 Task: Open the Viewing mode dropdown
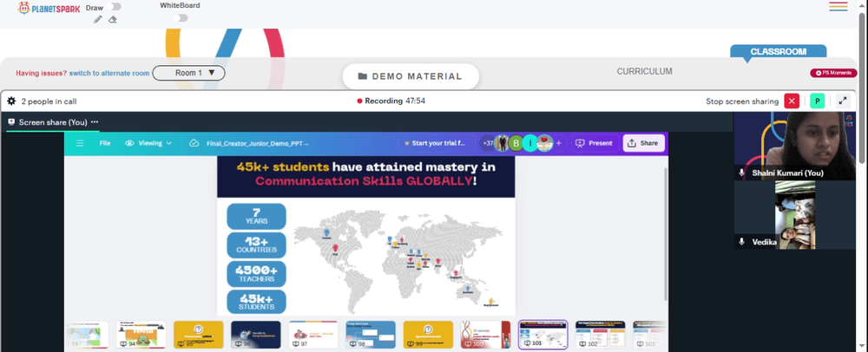[148, 143]
